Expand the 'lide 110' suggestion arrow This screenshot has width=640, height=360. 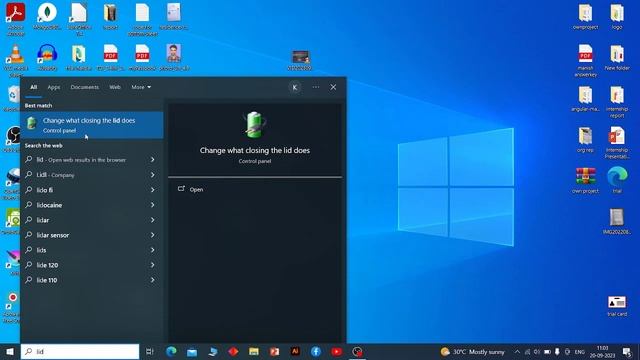point(152,280)
